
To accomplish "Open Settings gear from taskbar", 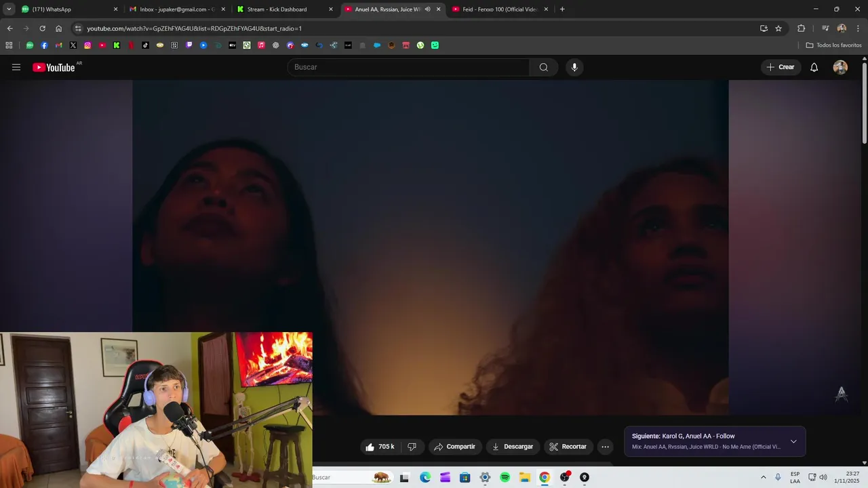I will 485,477.
